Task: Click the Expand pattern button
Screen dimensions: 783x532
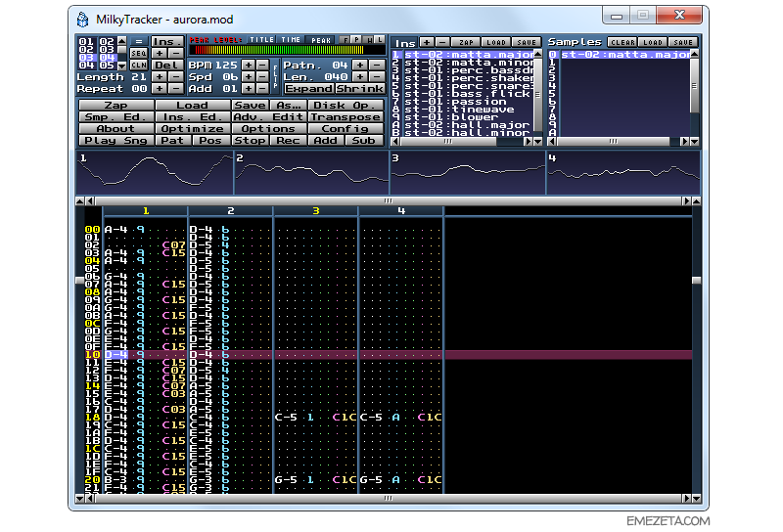Action: [309, 88]
